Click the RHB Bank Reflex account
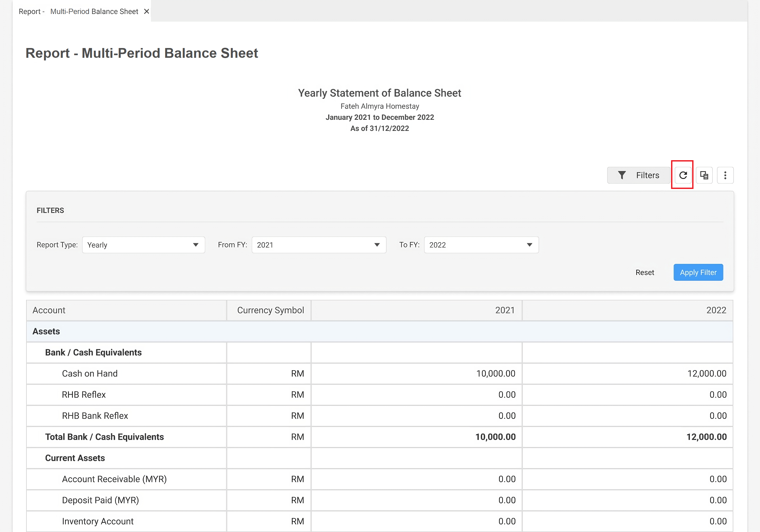This screenshot has height=532, width=760. (95, 416)
